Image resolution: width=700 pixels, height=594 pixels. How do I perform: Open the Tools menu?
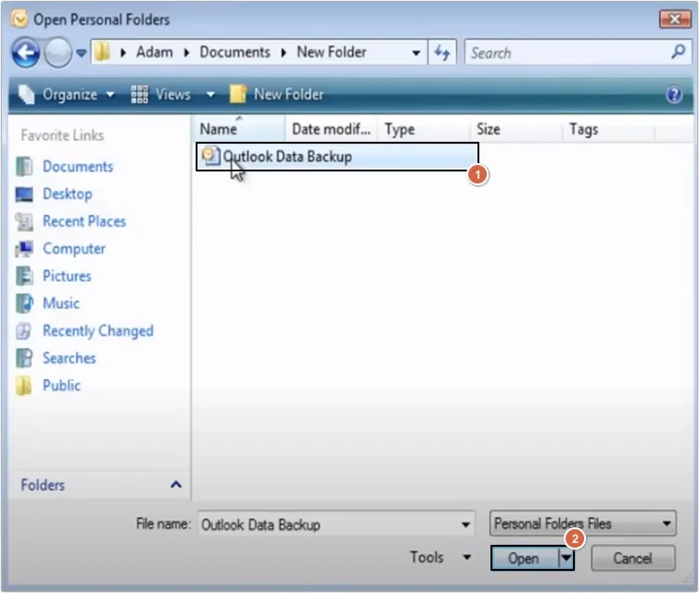pos(440,558)
